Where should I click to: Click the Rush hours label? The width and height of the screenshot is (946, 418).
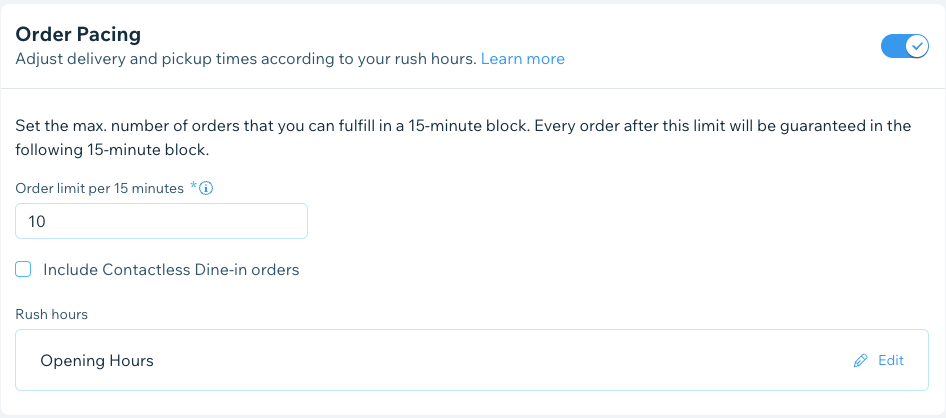(51, 314)
